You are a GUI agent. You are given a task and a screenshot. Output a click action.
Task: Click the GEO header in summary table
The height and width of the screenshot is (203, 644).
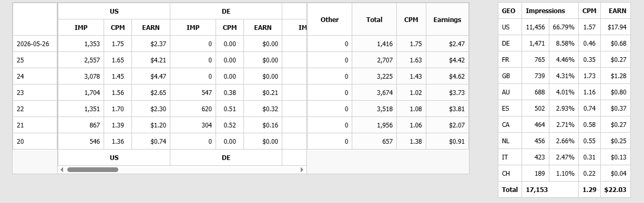[x=509, y=10]
